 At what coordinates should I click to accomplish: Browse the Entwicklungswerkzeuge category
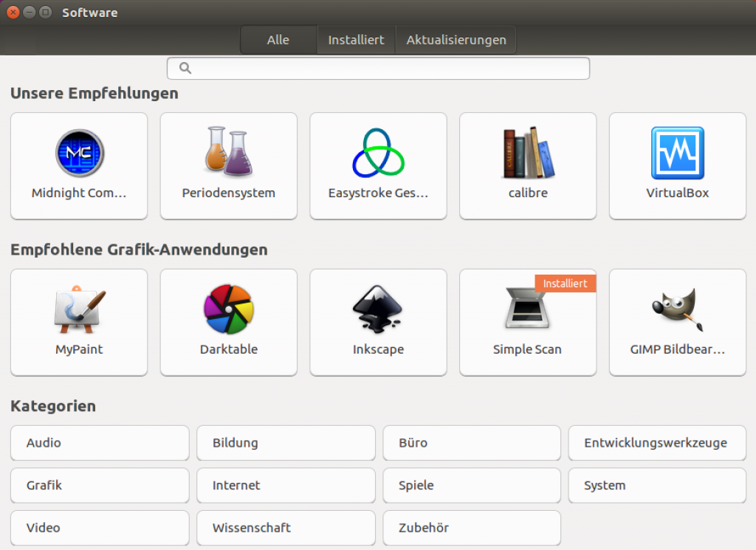click(x=656, y=443)
